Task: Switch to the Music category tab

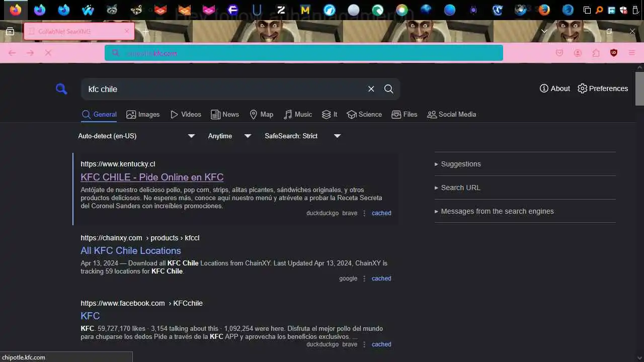Action: (x=298, y=115)
